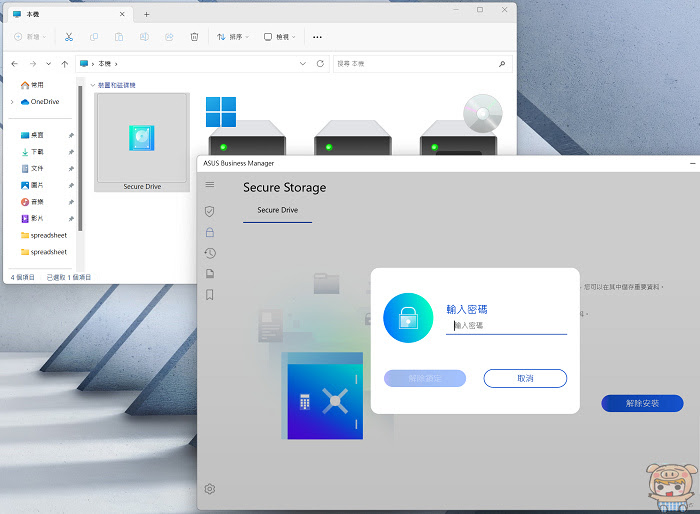Viewport: 700px width, 514px height.
Task: Open the bookmark sidebar icon
Action: [210, 295]
